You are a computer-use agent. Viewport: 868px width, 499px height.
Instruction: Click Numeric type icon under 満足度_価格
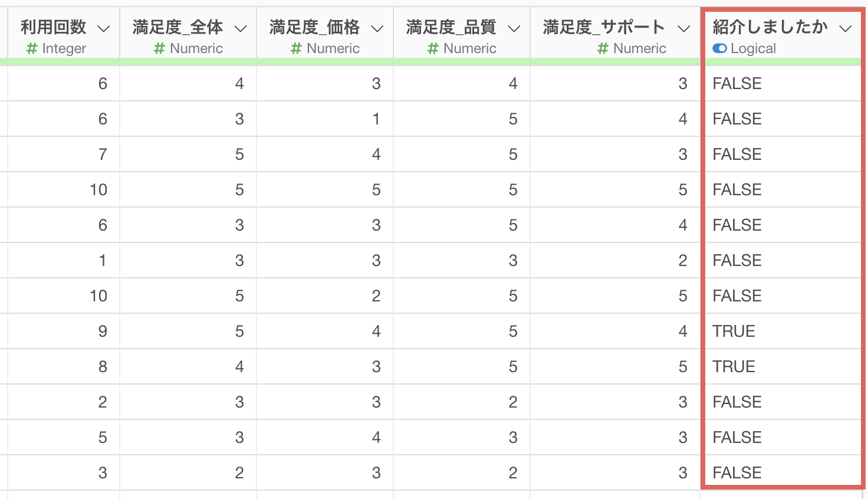pos(296,48)
